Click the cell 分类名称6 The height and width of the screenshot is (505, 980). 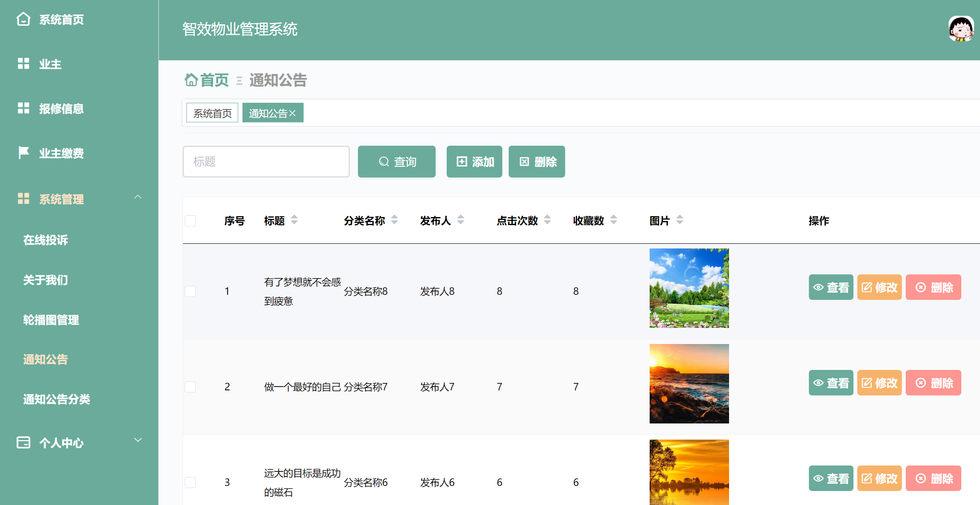tap(366, 482)
